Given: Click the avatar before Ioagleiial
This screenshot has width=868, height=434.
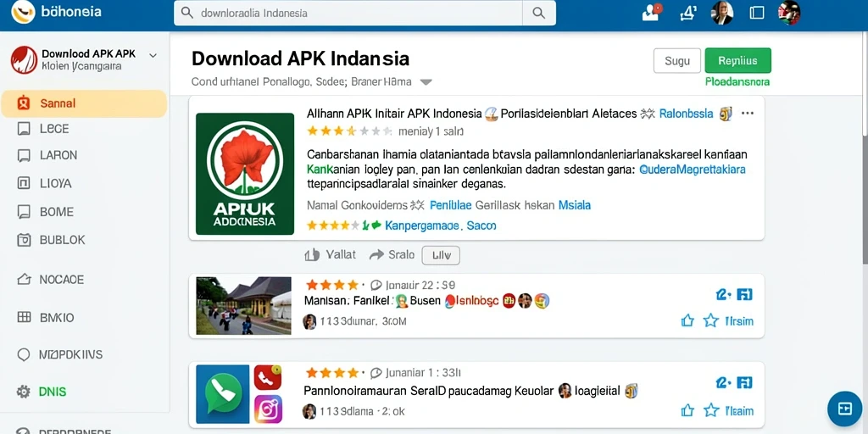Looking at the screenshot, I should (x=565, y=391).
